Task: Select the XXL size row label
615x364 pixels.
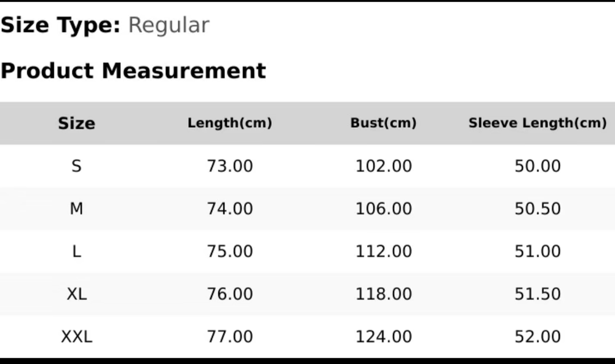Action: tap(76, 336)
